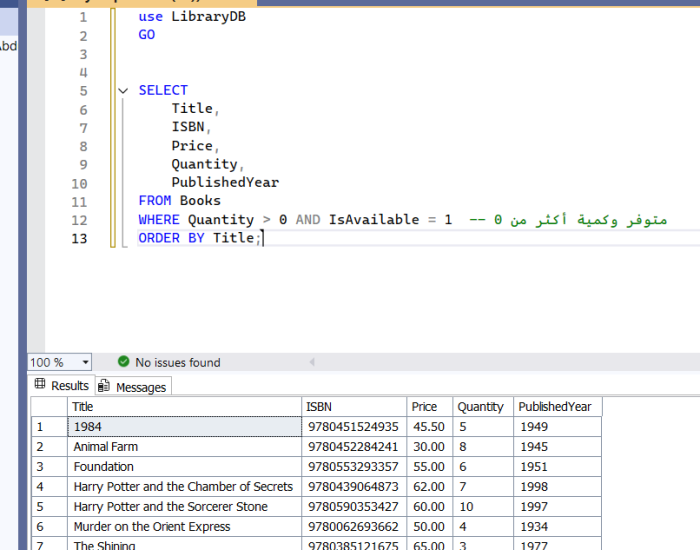Switch to the Messages tab

pyautogui.click(x=140, y=387)
